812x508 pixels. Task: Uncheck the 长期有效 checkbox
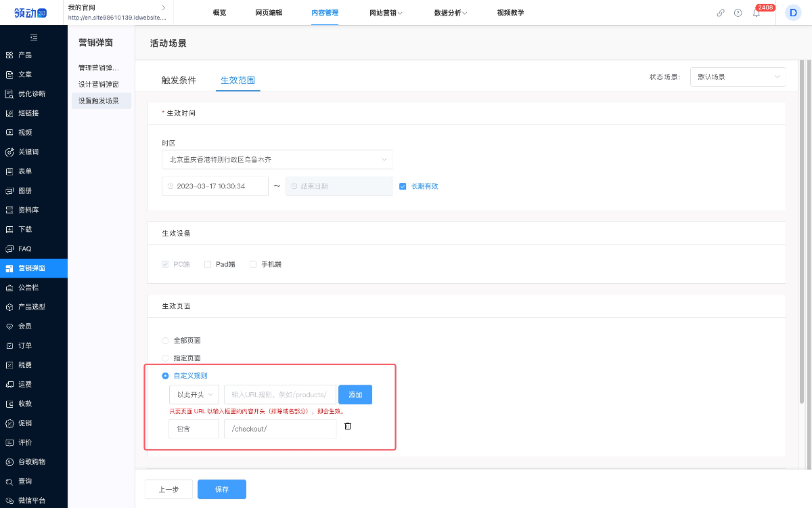[403, 186]
